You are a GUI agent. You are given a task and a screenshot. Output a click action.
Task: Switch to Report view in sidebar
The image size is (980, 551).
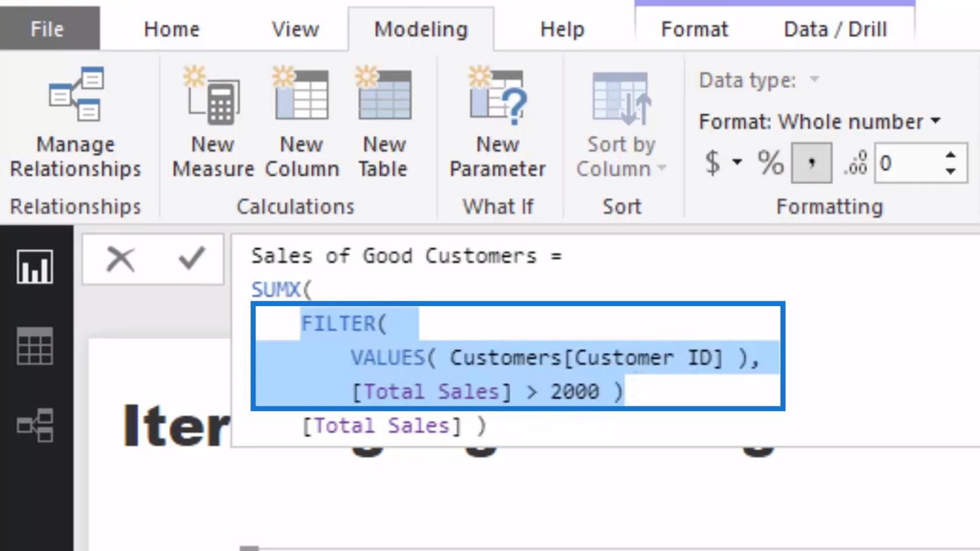(35, 267)
